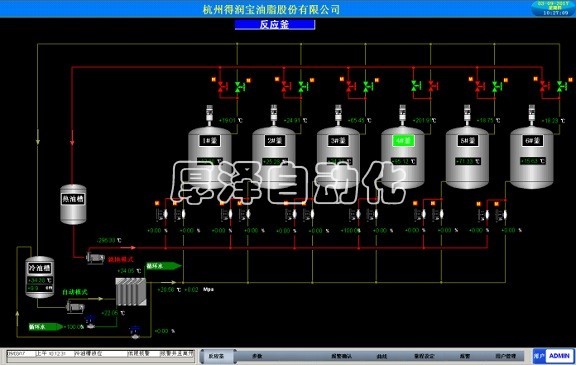Screen dimensions: 576x365
Task: Select the plate heat exchanger icon
Action: point(131,292)
